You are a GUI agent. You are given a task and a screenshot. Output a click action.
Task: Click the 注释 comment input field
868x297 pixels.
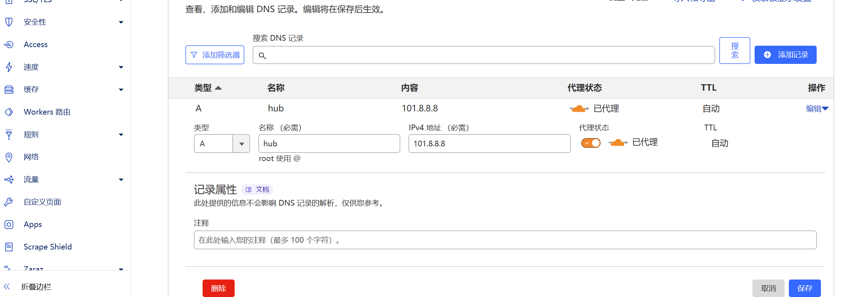coord(505,240)
